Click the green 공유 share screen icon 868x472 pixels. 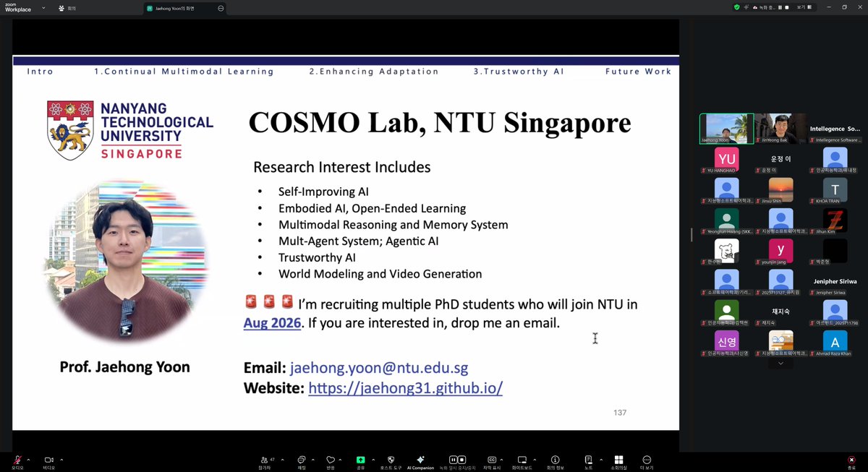click(360, 460)
